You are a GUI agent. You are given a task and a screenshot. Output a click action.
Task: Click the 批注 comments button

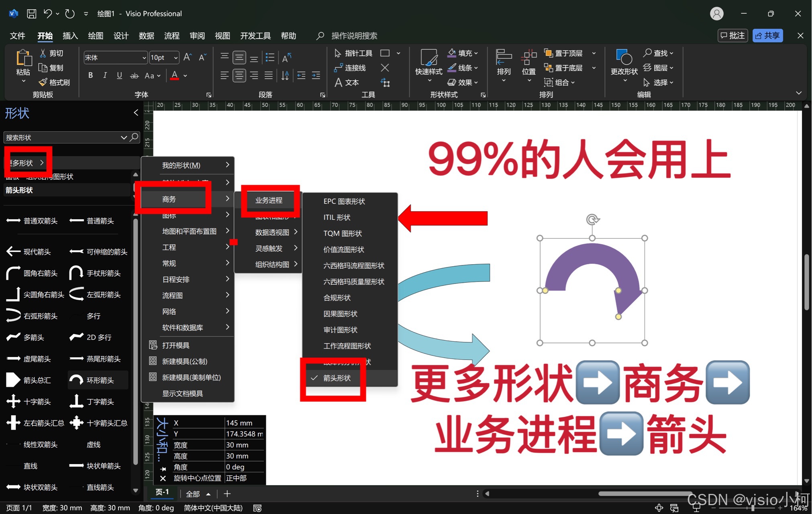click(732, 36)
